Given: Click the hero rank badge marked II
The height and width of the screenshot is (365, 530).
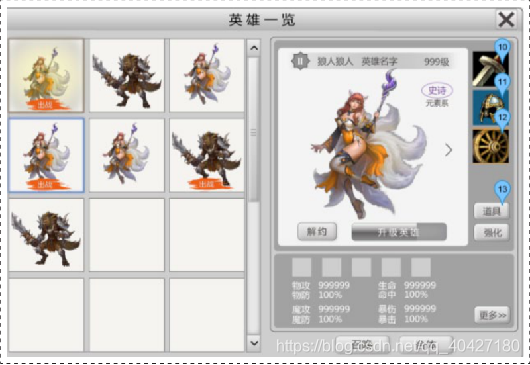Looking at the screenshot, I should tap(300, 61).
